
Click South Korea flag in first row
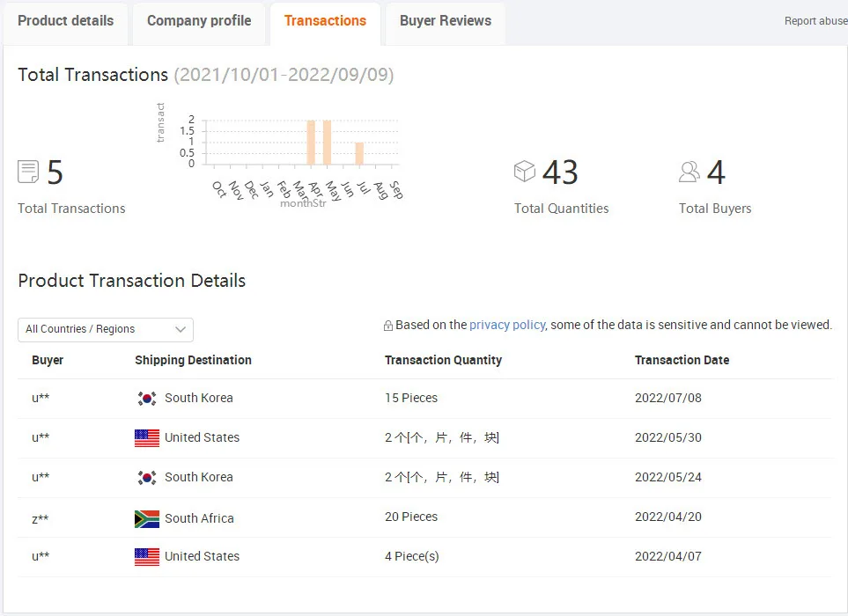click(x=147, y=399)
